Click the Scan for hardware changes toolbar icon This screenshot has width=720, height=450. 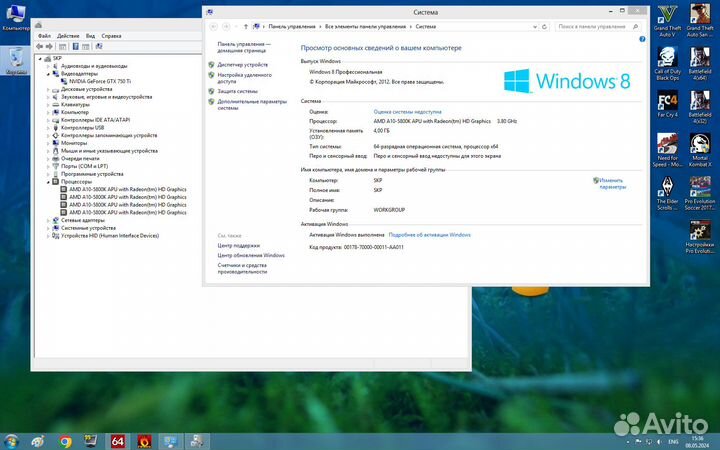tap(99, 46)
